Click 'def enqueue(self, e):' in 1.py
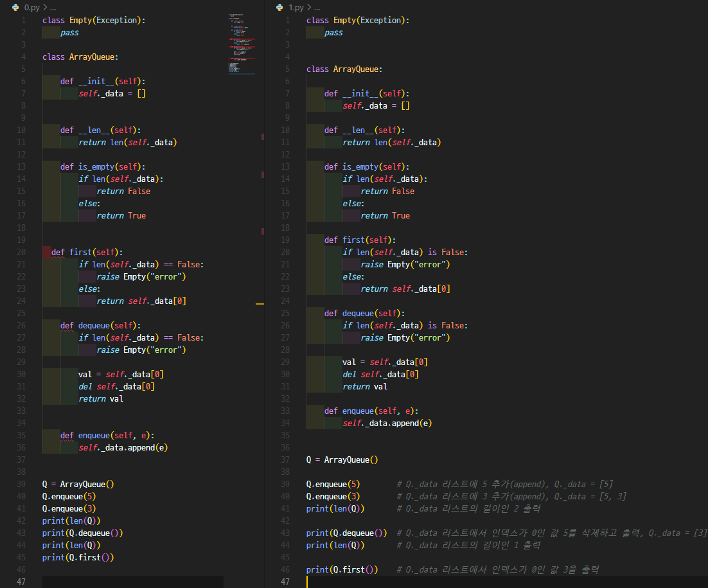Image resolution: width=708 pixels, height=588 pixels. [371, 411]
